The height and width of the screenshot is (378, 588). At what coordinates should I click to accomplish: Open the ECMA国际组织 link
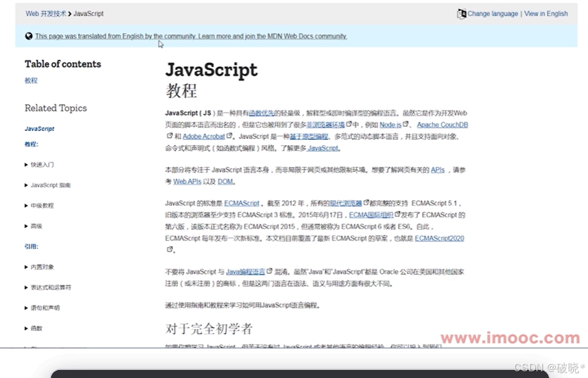click(371, 215)
